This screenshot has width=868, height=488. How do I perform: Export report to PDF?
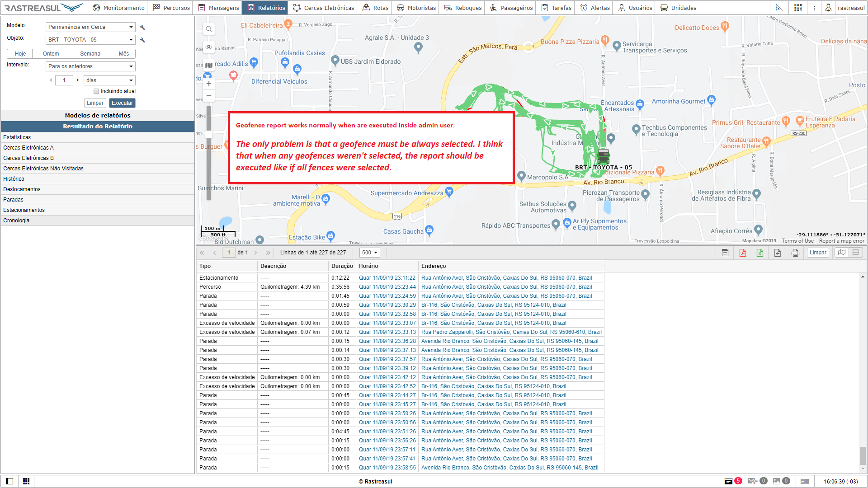tap(743, 253)
